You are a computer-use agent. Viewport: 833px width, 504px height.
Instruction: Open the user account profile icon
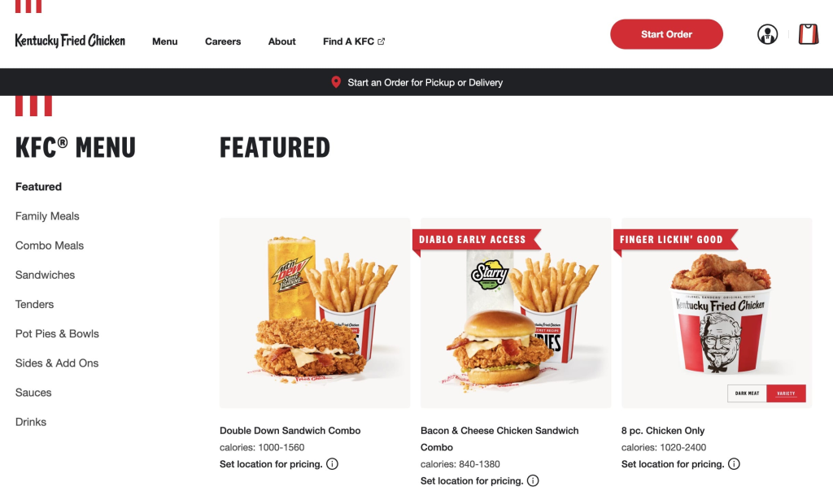point(767,34)
